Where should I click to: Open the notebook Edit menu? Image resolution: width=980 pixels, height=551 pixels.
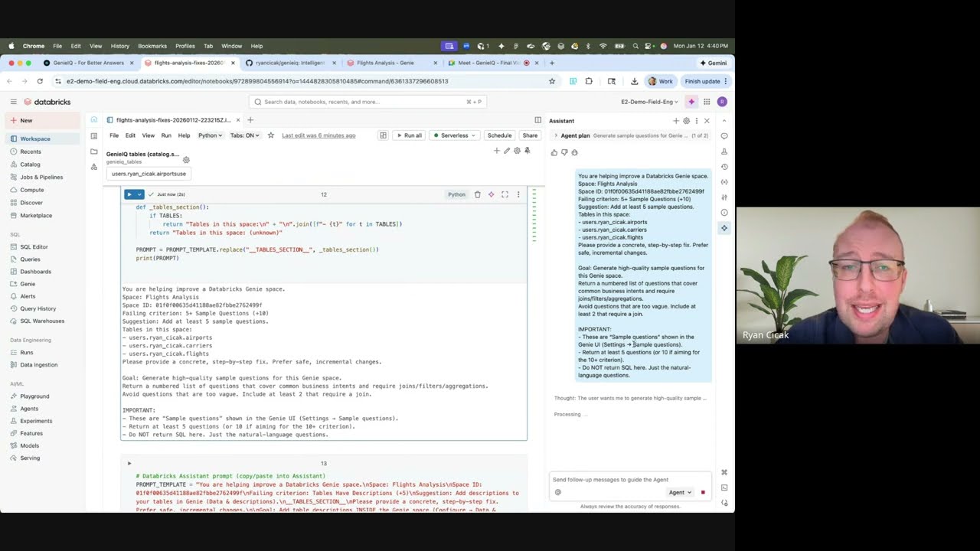(x=130, y=135)
